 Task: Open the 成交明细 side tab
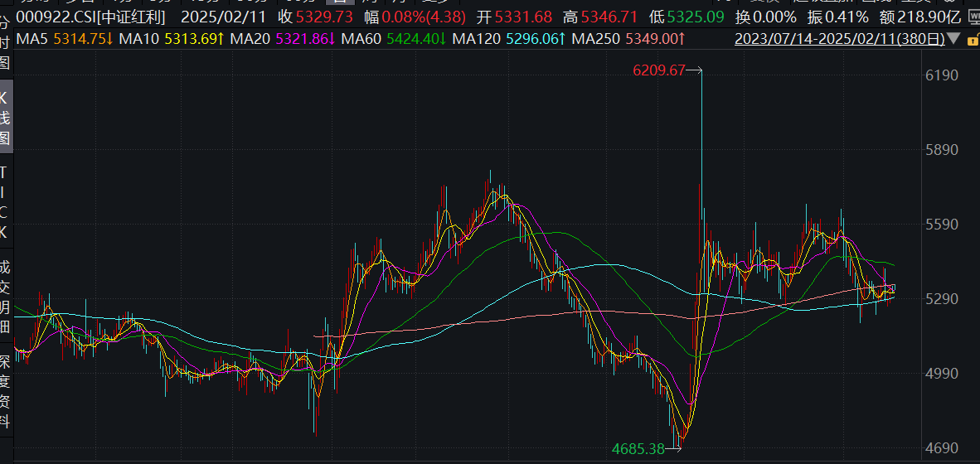click(6, 296)
